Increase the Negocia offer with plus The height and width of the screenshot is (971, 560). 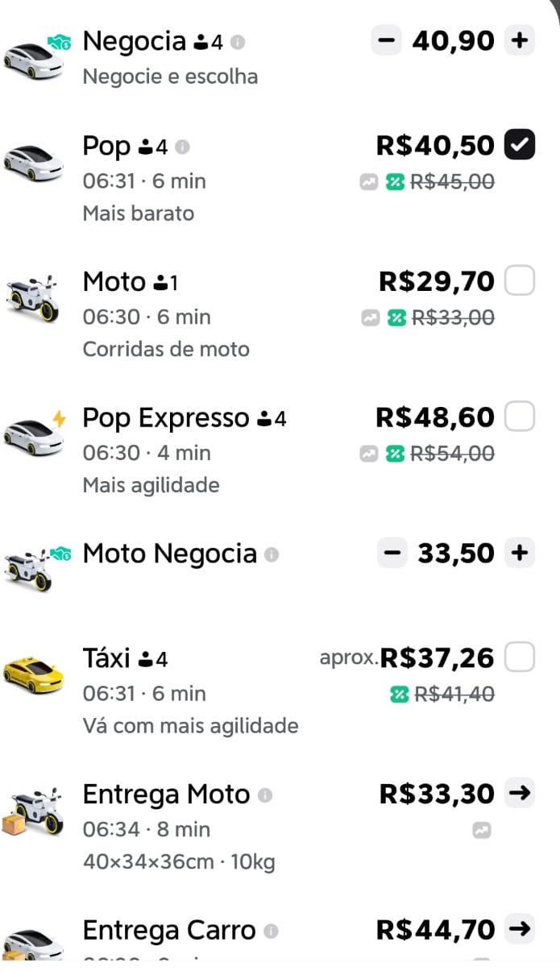point(520,40)
